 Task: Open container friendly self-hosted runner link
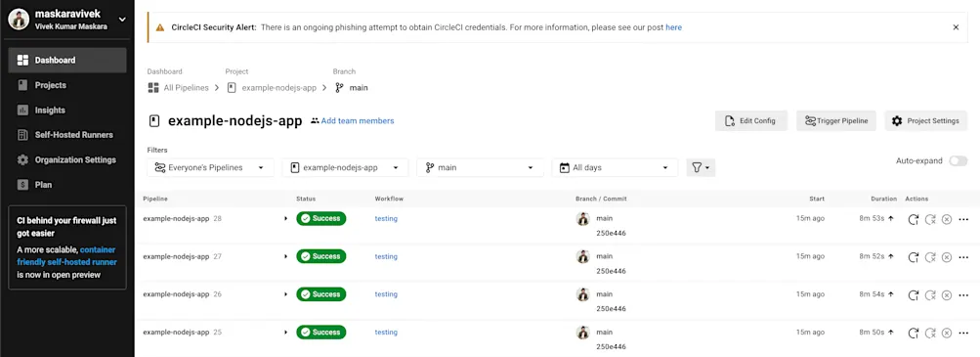pos(66,256)
